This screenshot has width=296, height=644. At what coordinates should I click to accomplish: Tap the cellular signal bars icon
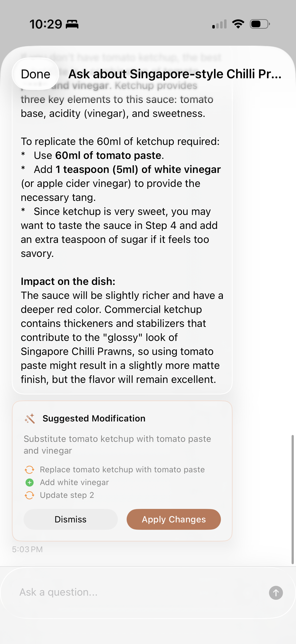(219, 24)
